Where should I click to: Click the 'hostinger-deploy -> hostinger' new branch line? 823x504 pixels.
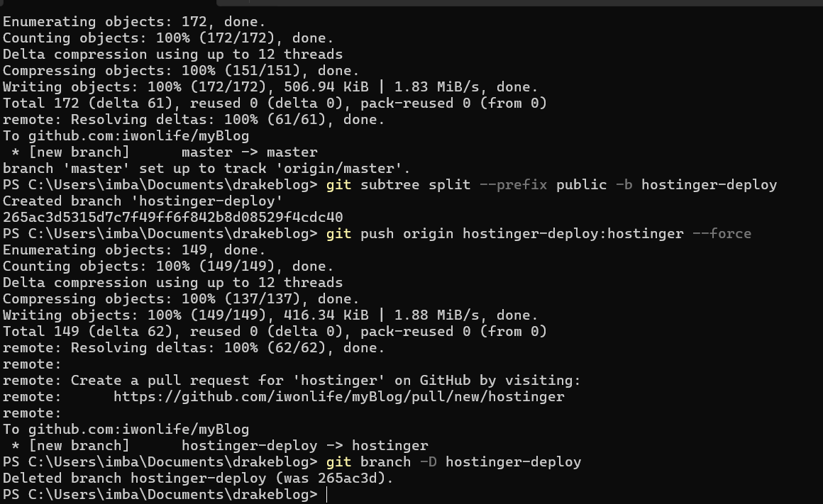tap(304, 446)
